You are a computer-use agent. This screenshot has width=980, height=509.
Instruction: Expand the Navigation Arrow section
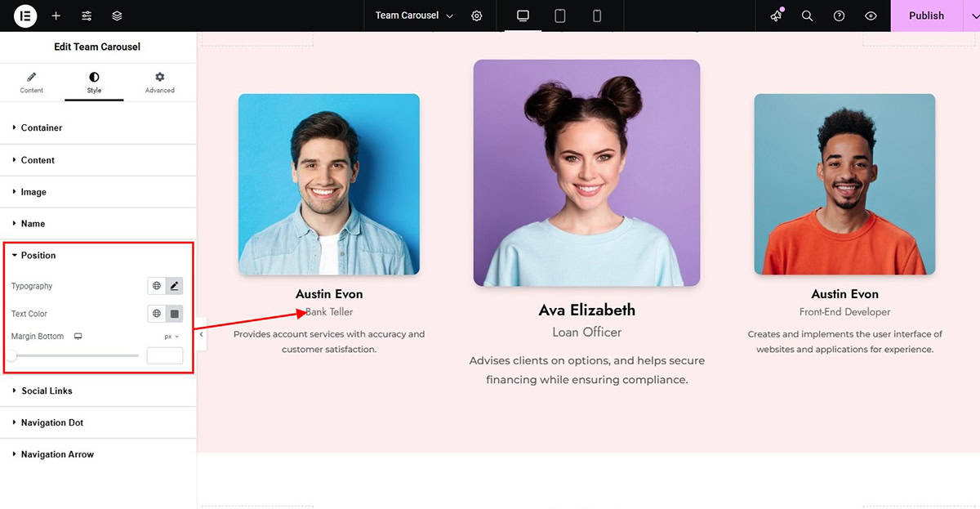(98, 454)
